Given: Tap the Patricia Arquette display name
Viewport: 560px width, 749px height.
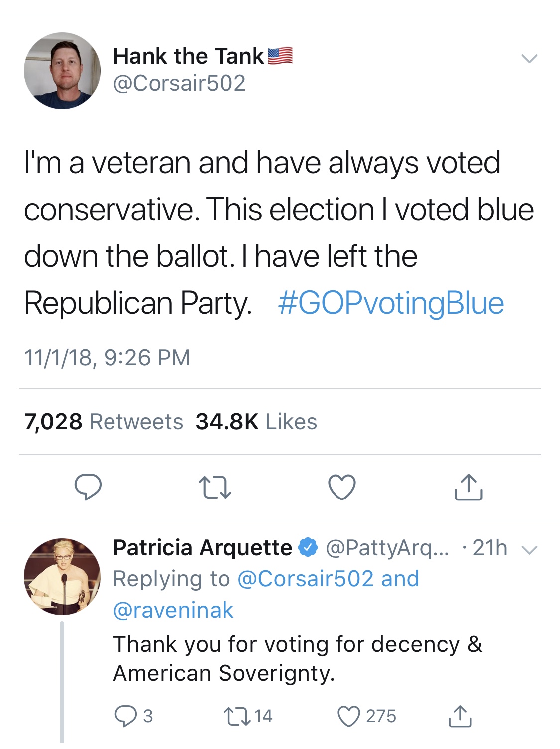Looking at the screenshot, I should pyautogui.click(x=203, y=548).
